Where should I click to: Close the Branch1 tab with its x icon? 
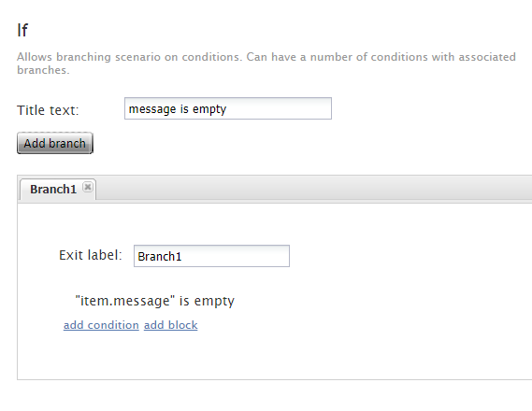click(88, 187)
